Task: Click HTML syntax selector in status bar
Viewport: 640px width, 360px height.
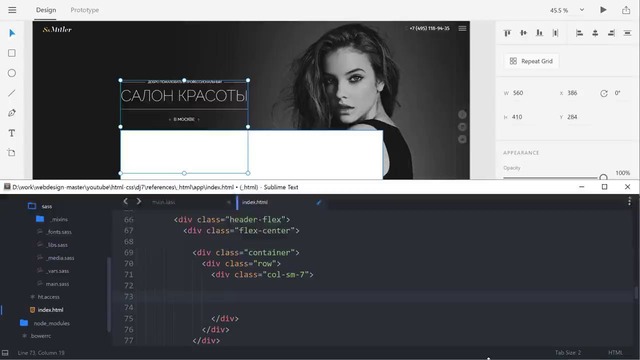Action: click(616, 353)
